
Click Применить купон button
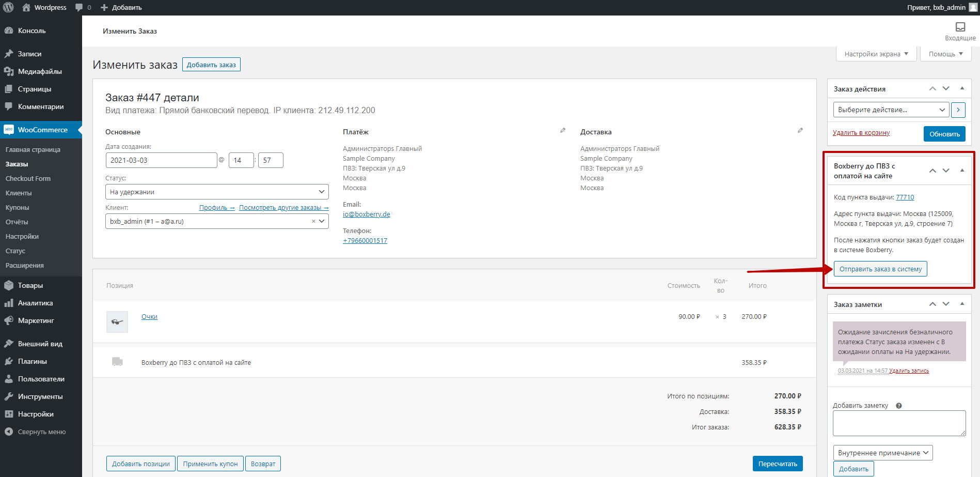[x=210, y=464]
